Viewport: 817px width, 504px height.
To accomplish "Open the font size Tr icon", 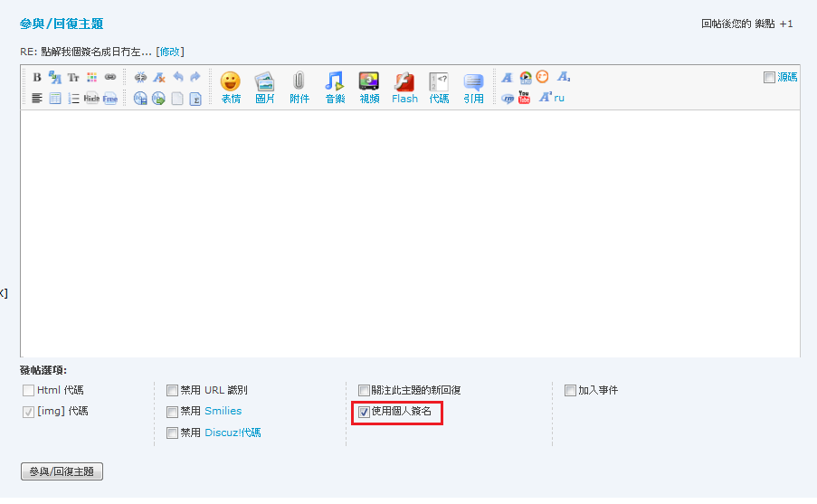I will (x=73, y=77).
